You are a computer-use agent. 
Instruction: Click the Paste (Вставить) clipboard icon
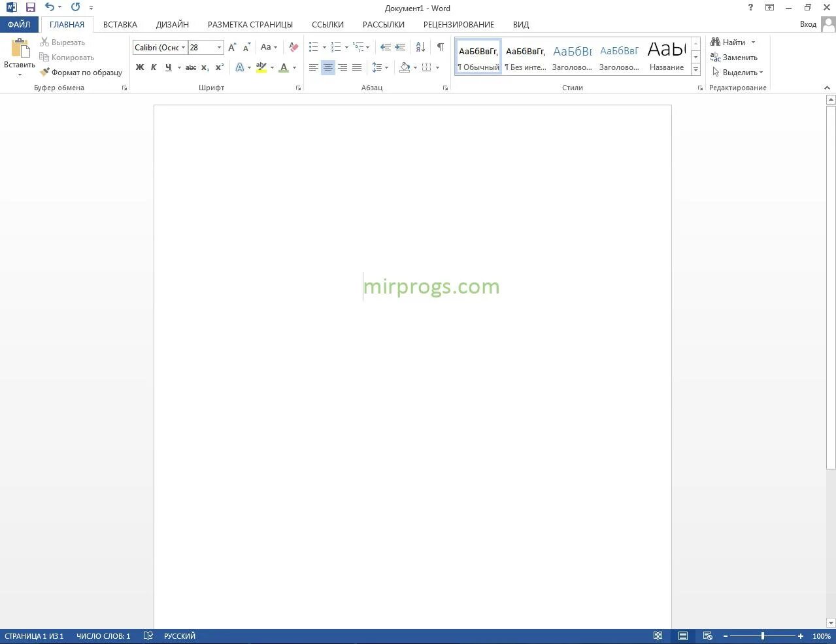(20, 49)
